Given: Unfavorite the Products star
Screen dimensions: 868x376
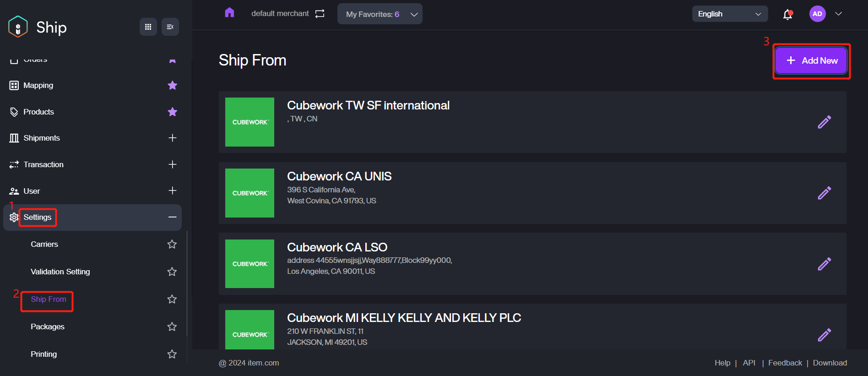Looking at the screenshot, I should (x=172, y=112).
